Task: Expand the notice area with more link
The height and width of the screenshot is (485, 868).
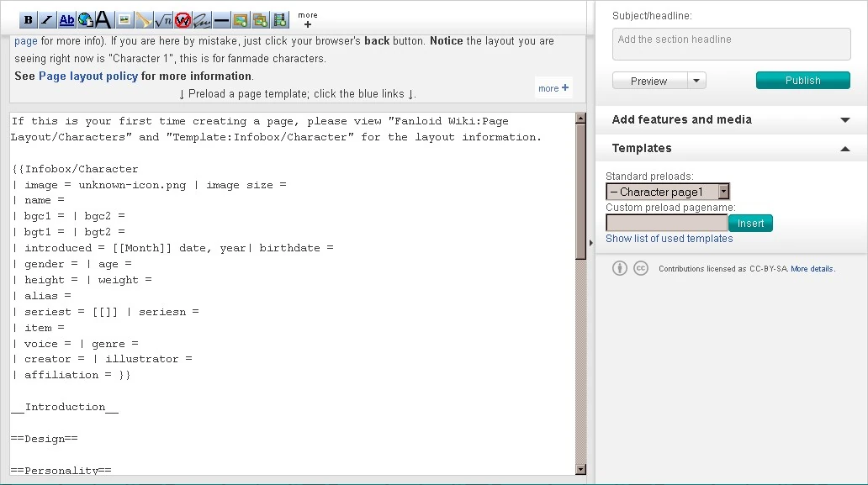Action: pyautogui.click(x=553, y=88)
